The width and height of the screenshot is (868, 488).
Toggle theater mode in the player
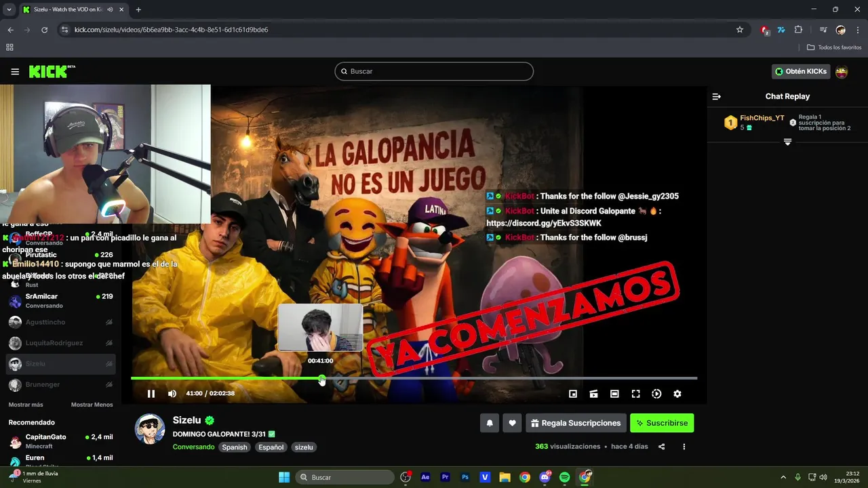(x=614, y=394)
